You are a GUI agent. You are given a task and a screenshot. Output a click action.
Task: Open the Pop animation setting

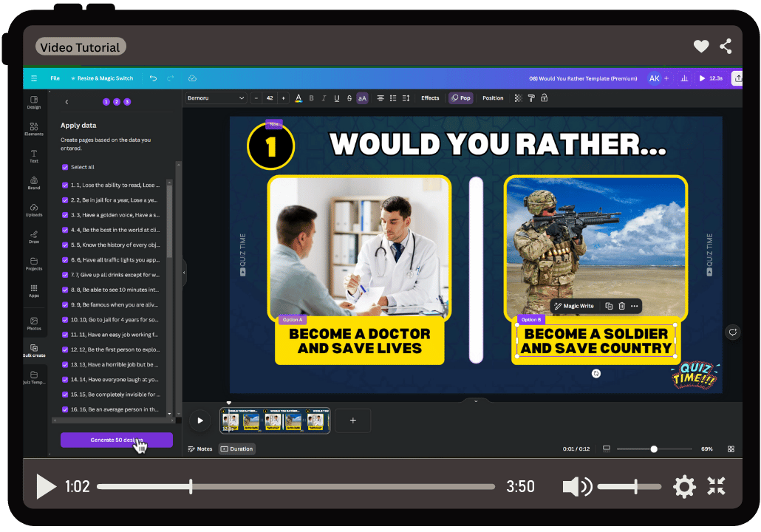coord(460,98)
